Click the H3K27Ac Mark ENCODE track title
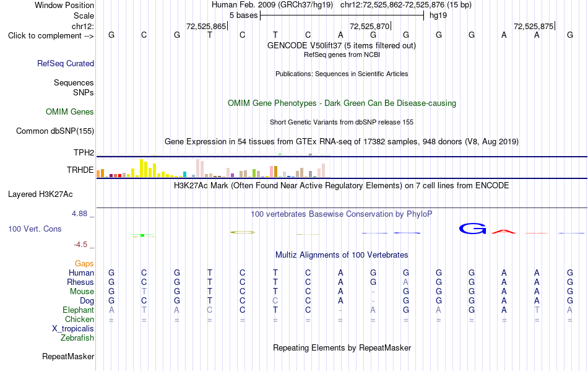Screen dimensions: 588x371 342,185
